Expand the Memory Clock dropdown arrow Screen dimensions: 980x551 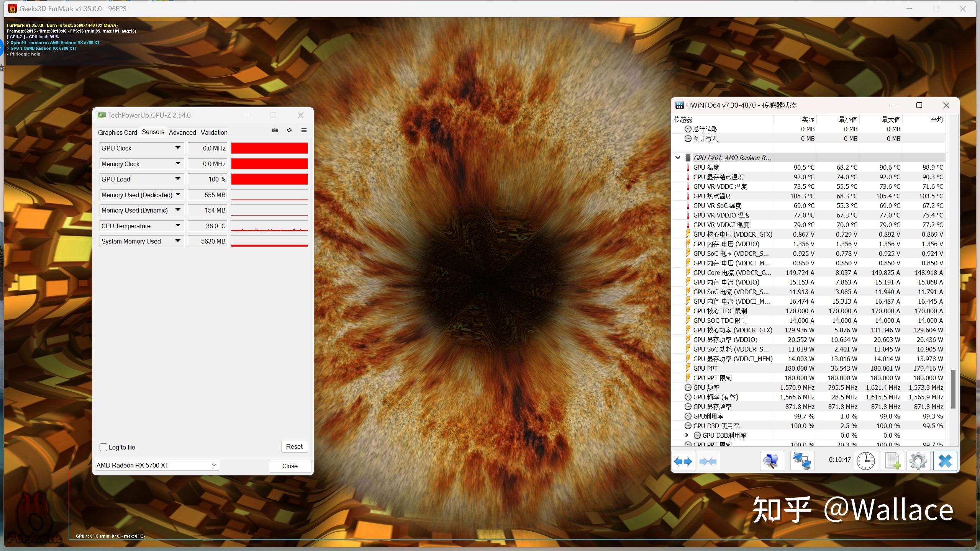click(x=179, y=163)
